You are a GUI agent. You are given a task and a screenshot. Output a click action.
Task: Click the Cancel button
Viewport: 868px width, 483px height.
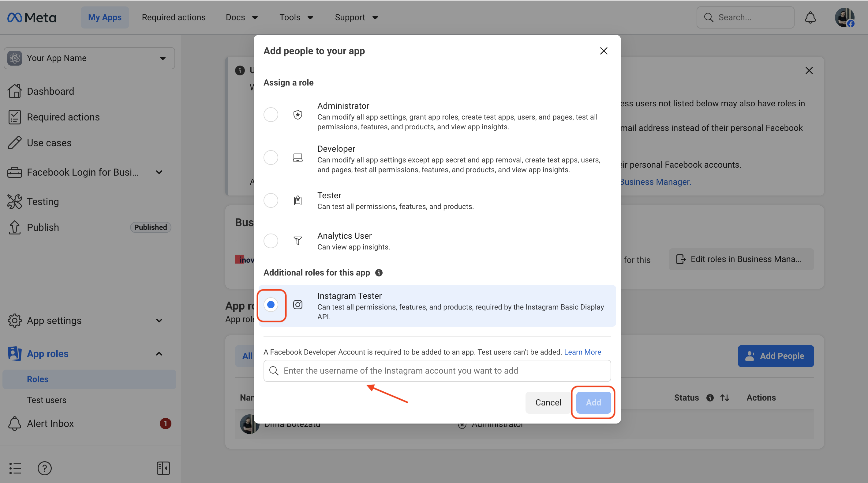548,402
